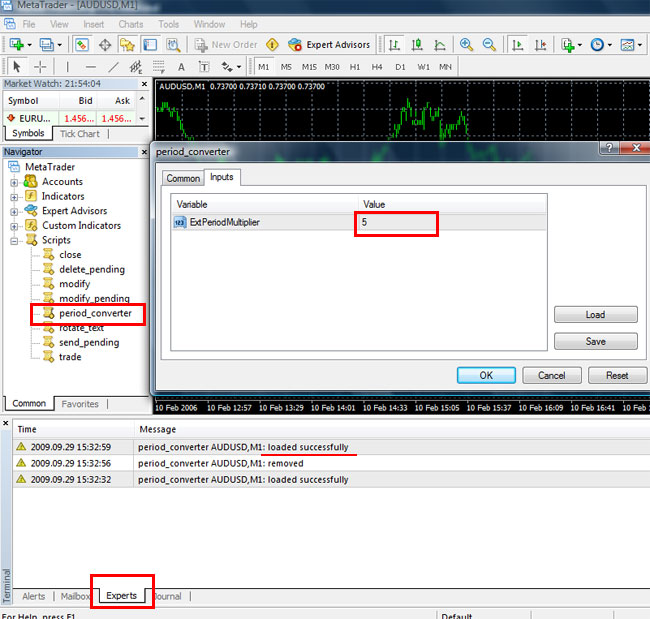Select the equidistant channel tool
The image size is (650, 619).
pos(136,66)
